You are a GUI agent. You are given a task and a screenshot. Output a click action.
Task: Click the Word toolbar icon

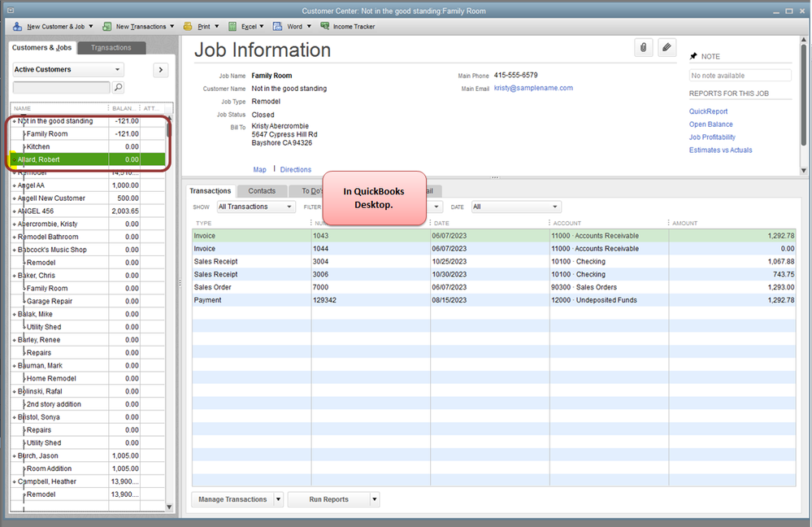click(x=277, y=26)
